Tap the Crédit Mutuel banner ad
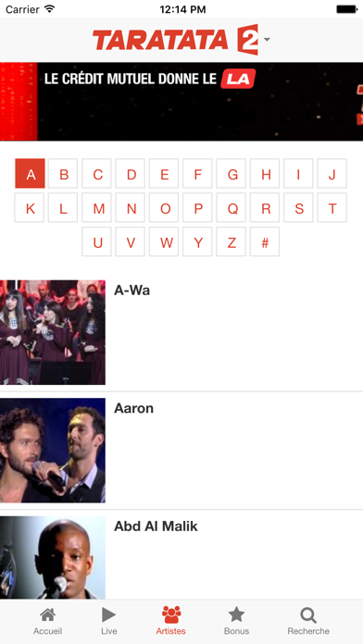The width and height of the screenshot is (363, 644). pyautogui.click(x=181, y=102)
